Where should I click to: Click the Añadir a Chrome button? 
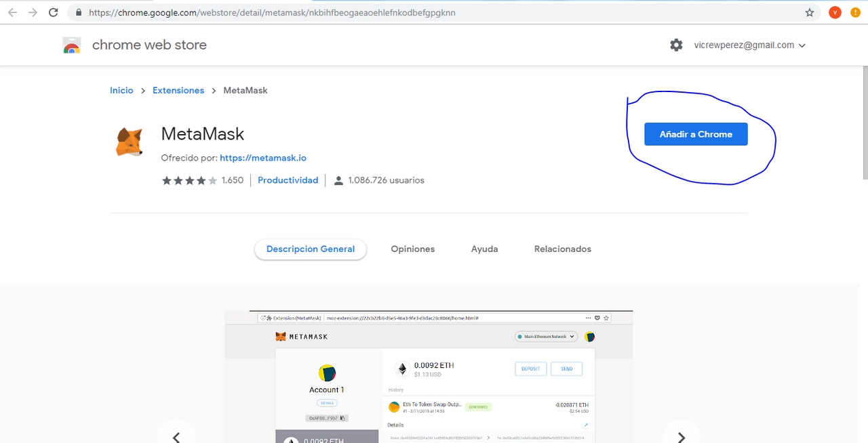click(696, 134)
